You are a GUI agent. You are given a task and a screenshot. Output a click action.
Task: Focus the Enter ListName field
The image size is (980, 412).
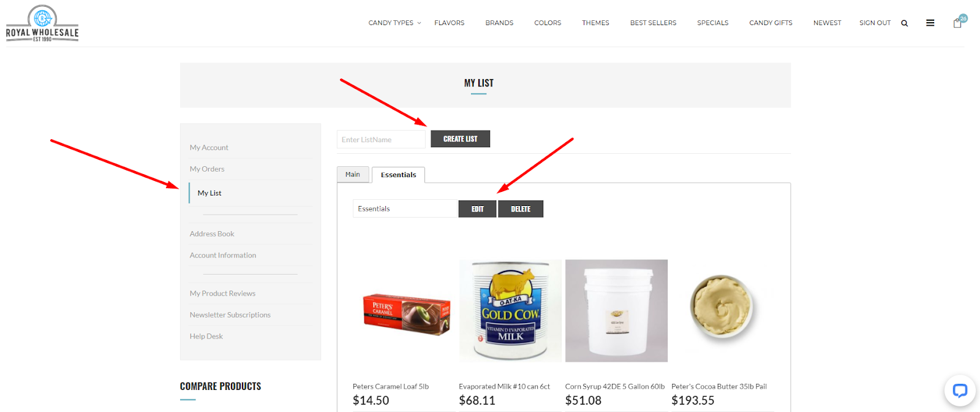[381, 139]
